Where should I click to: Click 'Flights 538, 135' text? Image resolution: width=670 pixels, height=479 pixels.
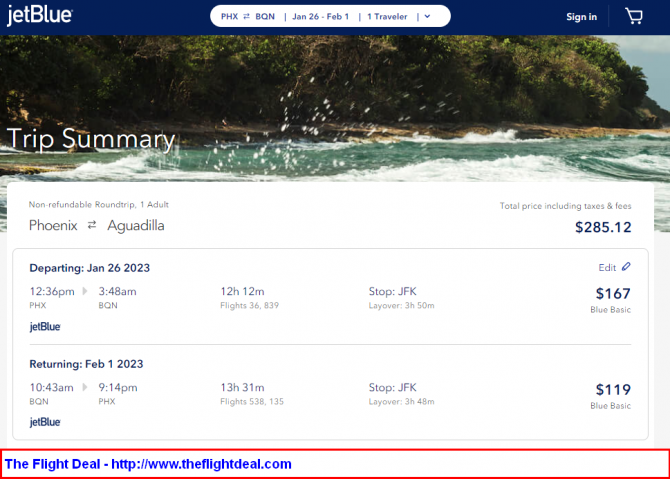click(252, 402)
